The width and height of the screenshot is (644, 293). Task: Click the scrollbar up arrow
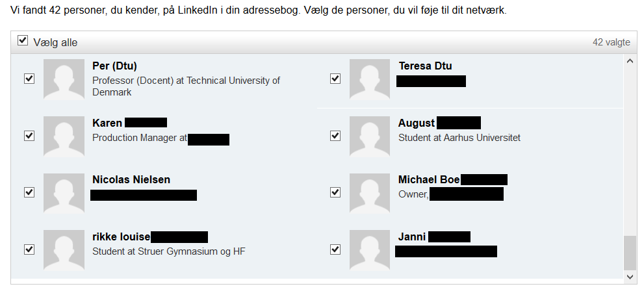[x=629, y=61]
